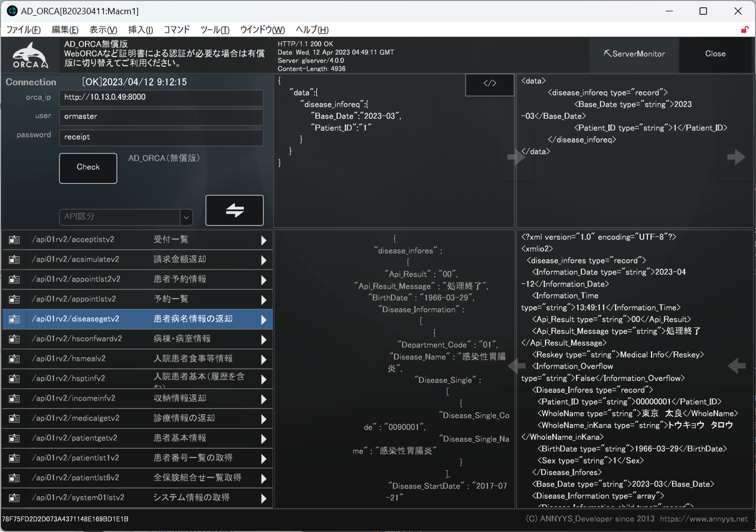Image resolution: width=756 pixels, height=532 pixels.
Task: Expand the 予約一覧 row arrow
Action: (264, 300)
